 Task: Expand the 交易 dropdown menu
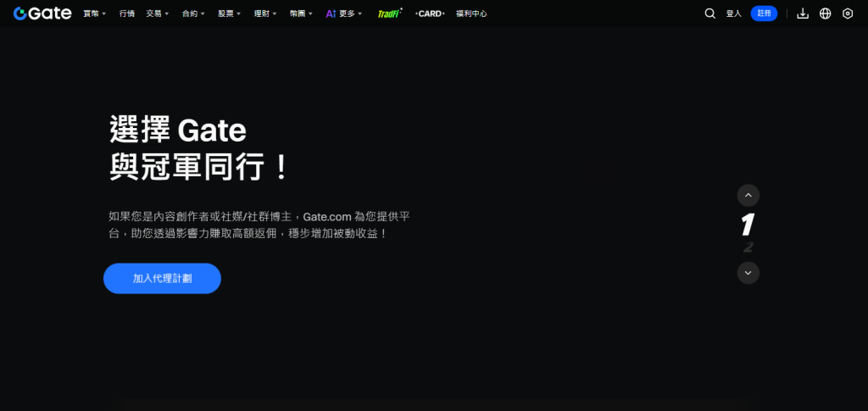tap(158, 14)
